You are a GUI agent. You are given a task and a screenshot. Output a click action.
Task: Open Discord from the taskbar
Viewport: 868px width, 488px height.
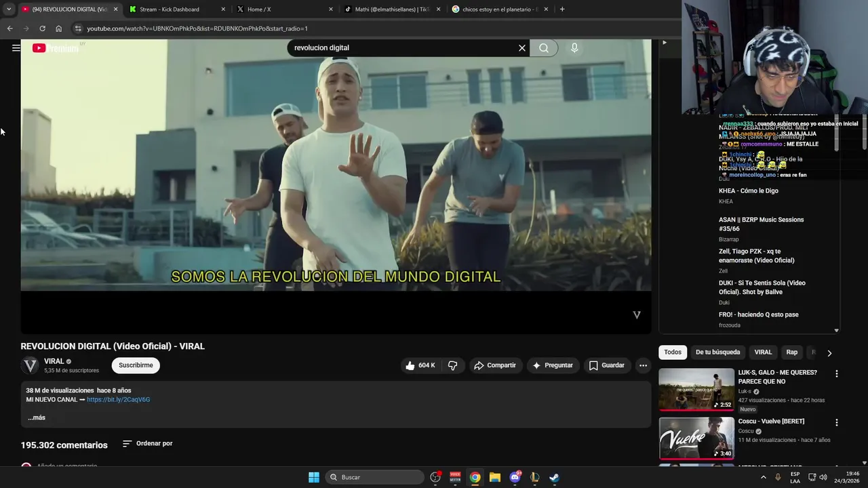tap(515, 477)
